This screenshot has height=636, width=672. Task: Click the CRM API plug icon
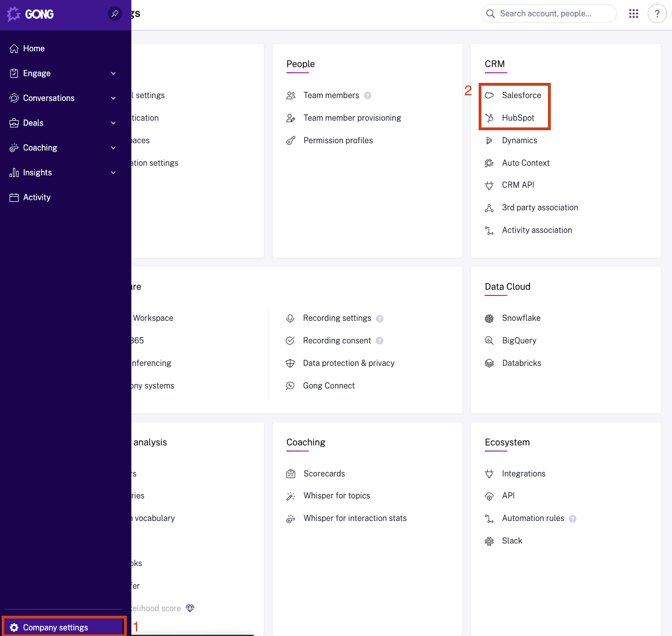pos(489,185)
